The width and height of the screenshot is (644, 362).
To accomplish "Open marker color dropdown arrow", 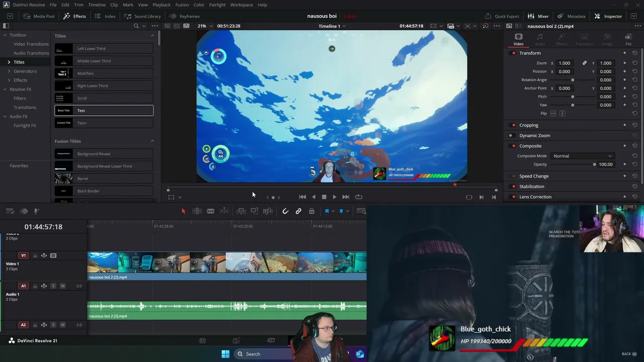I will click(x=347, y=211).
